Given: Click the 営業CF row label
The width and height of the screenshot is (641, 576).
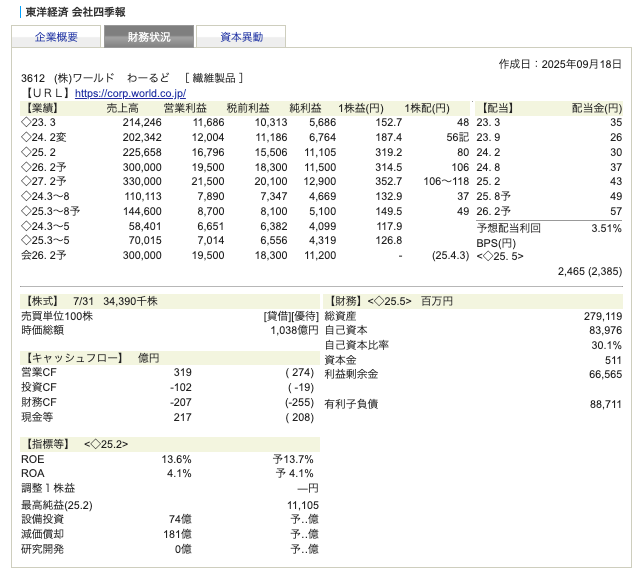Looking at the screenshot, I should (x=38, y=372).
